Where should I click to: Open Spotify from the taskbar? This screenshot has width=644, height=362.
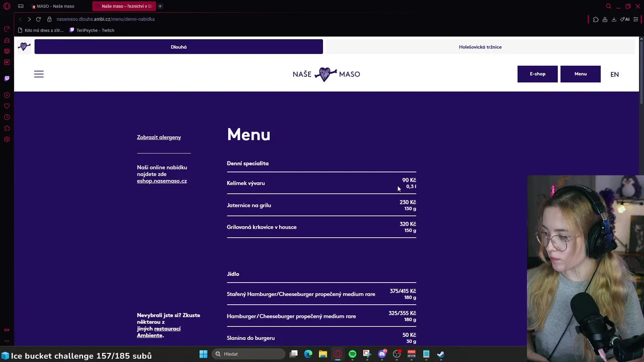352,354
